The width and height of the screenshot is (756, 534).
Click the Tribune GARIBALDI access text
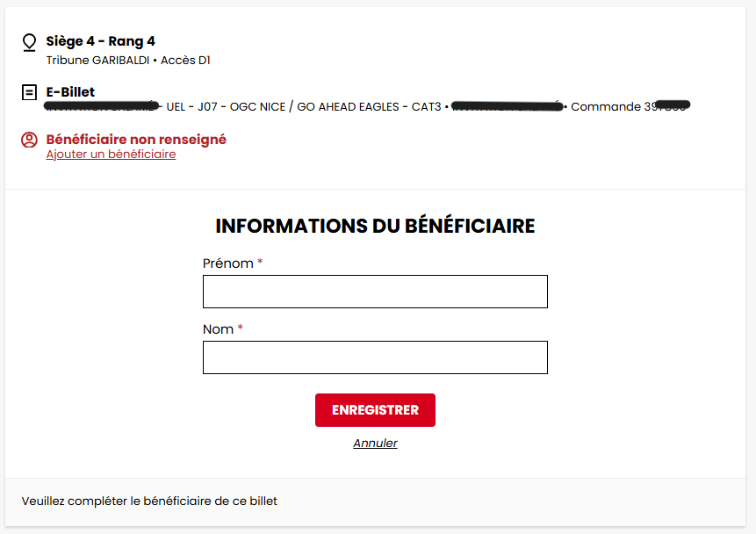click(x=128, y=61)
